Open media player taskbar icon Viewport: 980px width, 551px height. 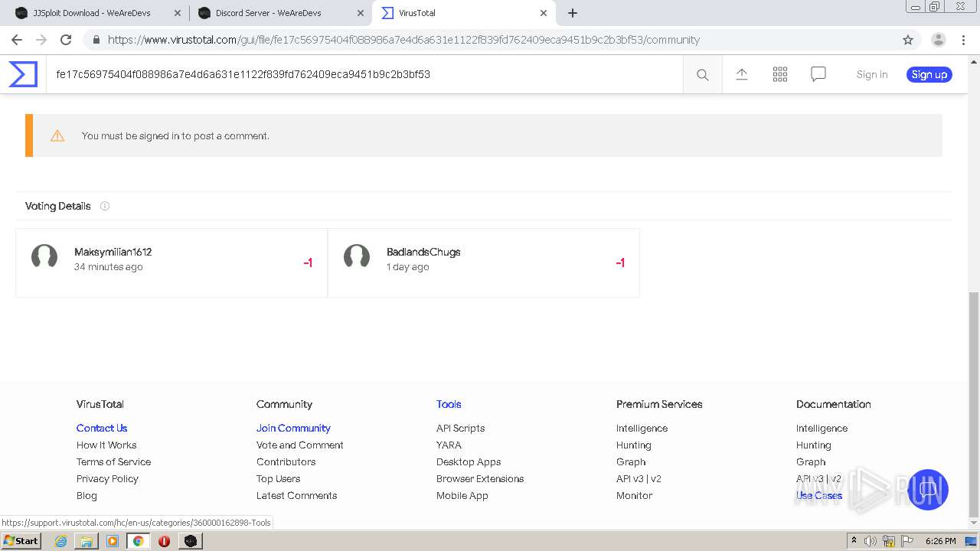(113, 541)
